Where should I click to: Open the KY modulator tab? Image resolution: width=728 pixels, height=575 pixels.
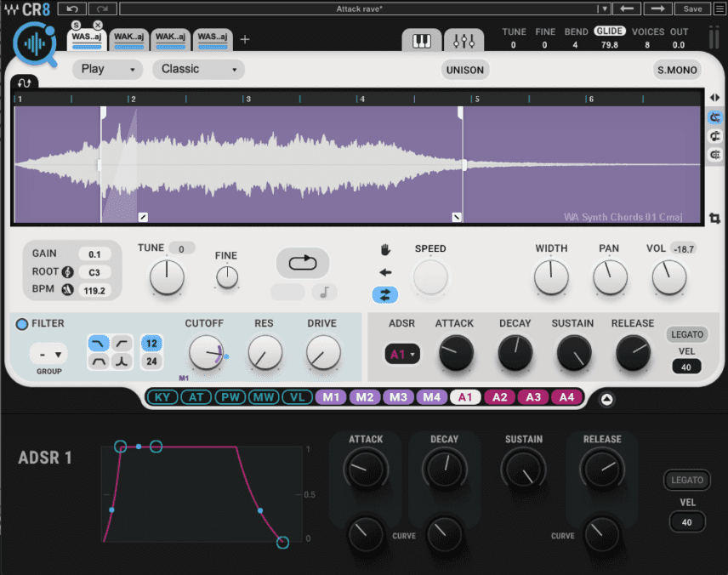click(162, 397)
